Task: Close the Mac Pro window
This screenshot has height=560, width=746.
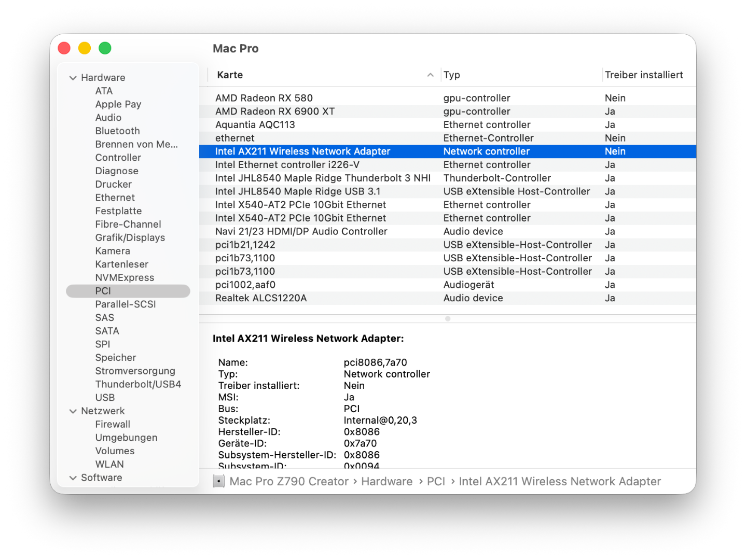Action: (x=64, y=48)
